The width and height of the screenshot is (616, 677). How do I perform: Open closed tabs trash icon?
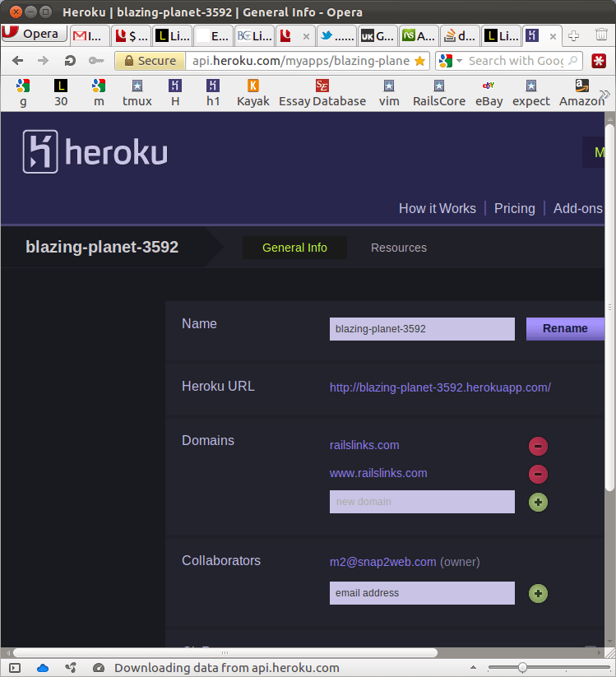(601, 35)
